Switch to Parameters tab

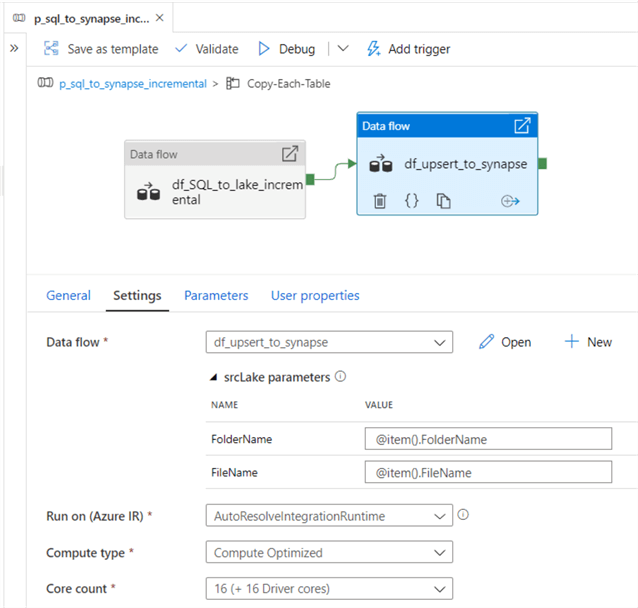point(216,295)
